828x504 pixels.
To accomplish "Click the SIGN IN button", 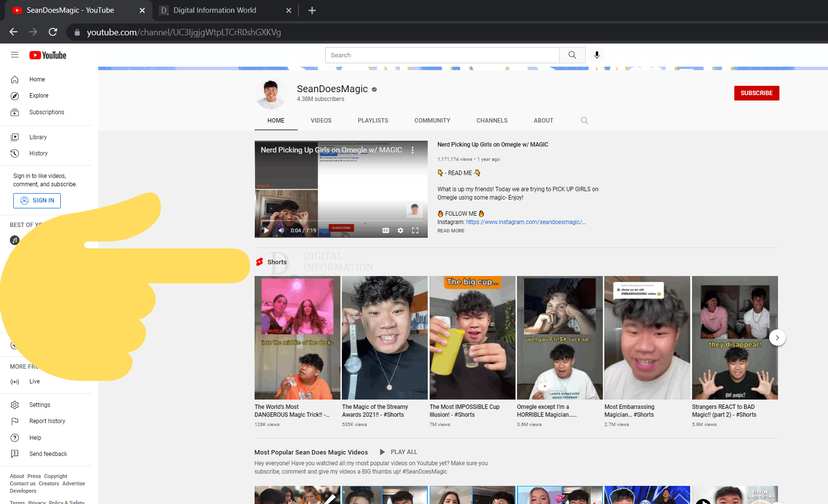I will (x=37, y=201).
